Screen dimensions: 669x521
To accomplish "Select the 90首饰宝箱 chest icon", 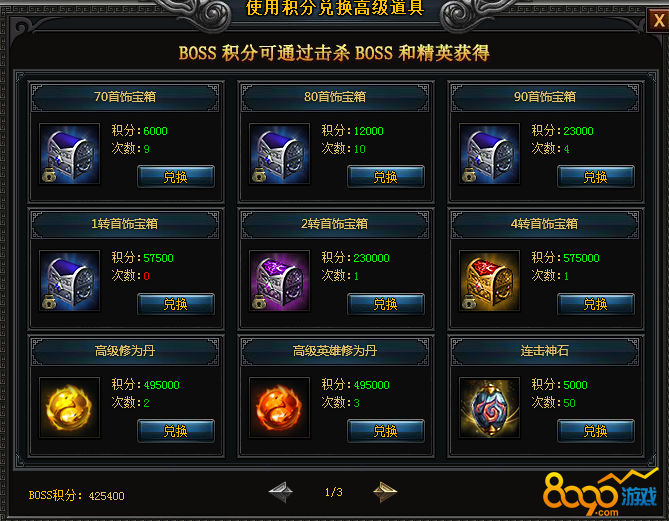I will pyautogui.click(x=489, y=154).
